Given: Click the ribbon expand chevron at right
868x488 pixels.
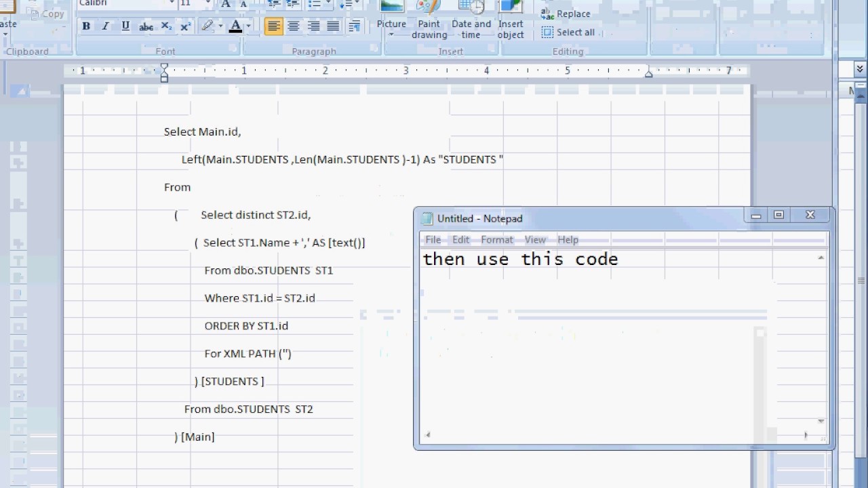Looking at the screenshot, I should [860, 68].
